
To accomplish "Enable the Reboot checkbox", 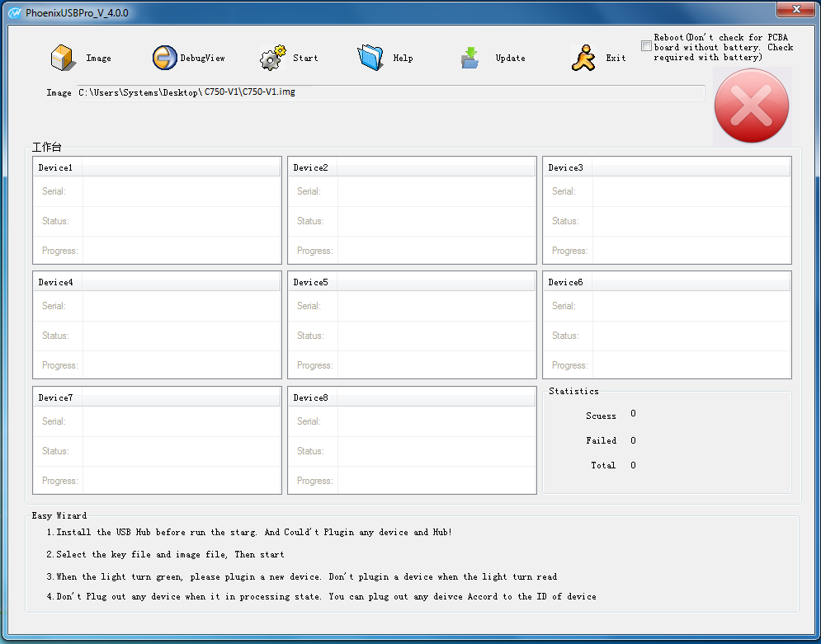I will click(x=647, y=46).
